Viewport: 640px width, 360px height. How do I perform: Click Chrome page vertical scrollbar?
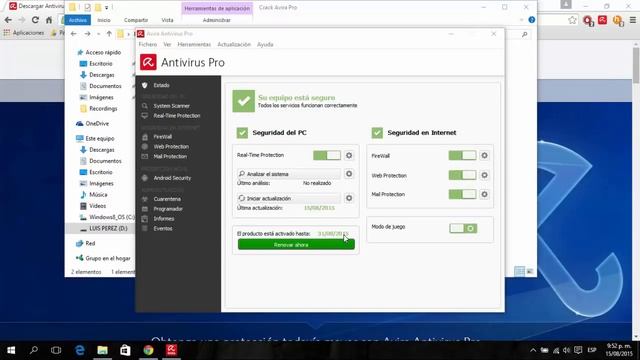tap(636, 65)
